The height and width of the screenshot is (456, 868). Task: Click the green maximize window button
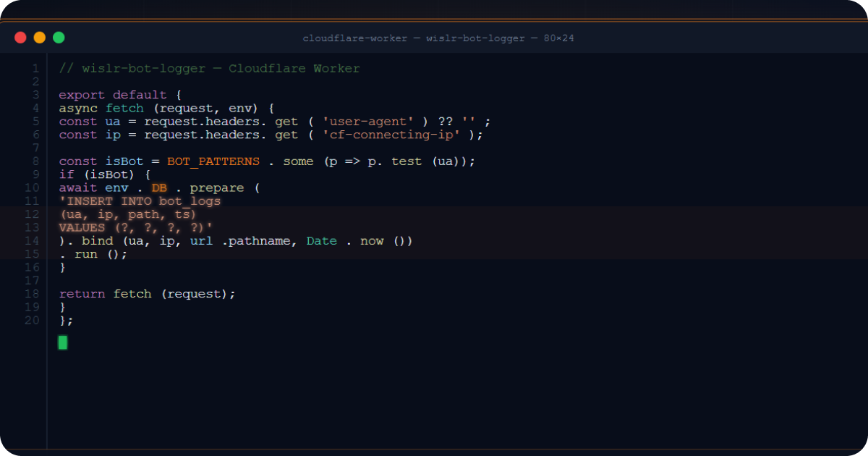point(59,38)
